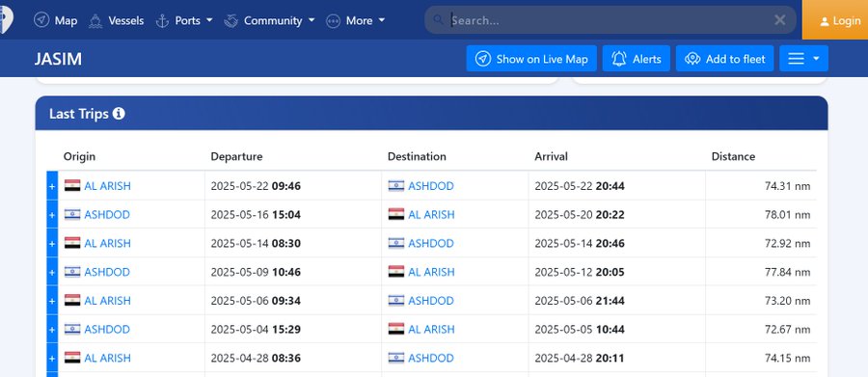Click the Israel flag beside first ASHDOD destination
The height and width of the screenshot is (377, 868).
point(395,185)
